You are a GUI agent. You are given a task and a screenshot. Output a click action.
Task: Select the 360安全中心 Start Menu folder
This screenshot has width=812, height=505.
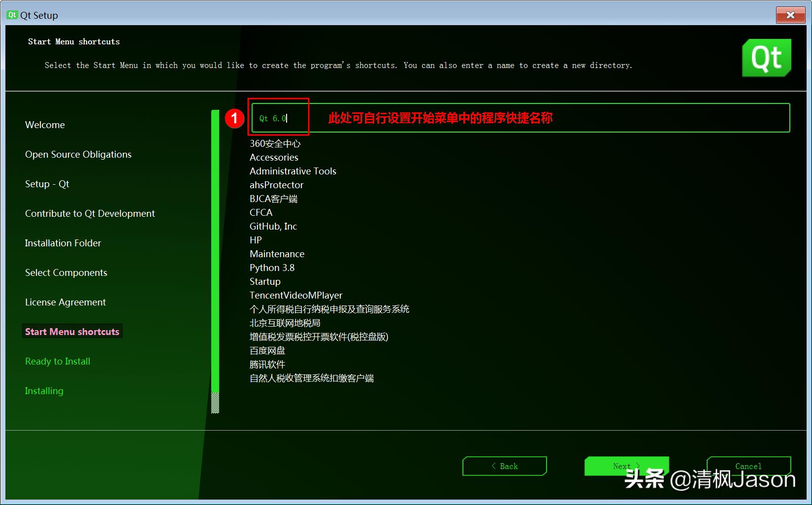point(275,143)
